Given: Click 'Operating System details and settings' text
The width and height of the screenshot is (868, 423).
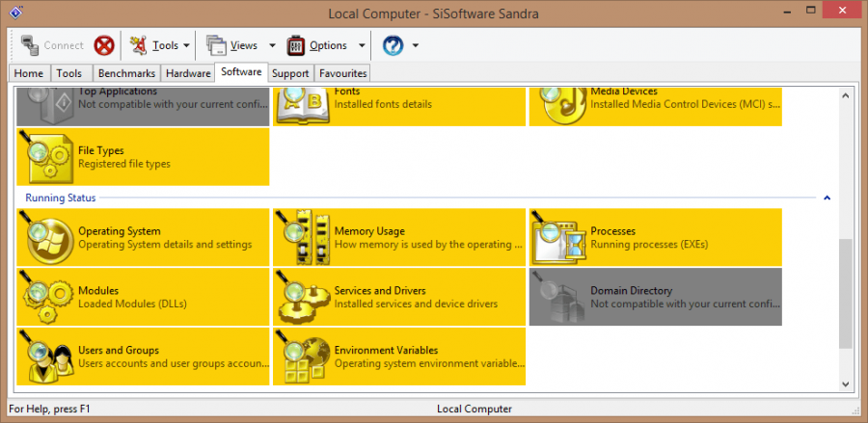Looking at the screenshot, I should pyautogui.click(x=165, y=244).
